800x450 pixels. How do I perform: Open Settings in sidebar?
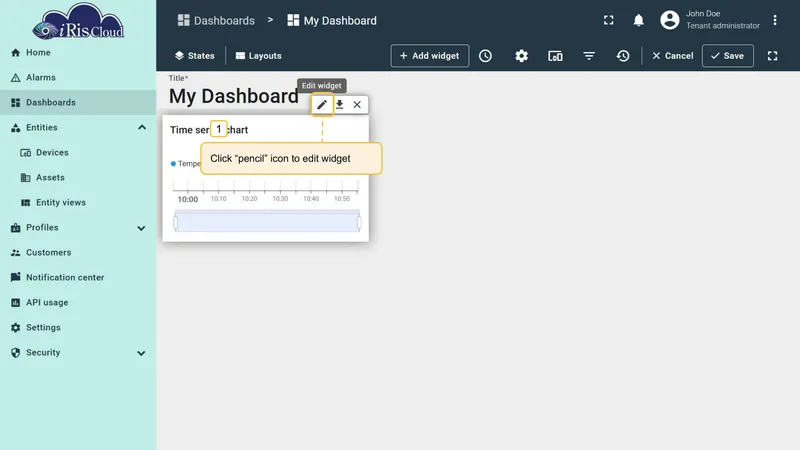78,328
